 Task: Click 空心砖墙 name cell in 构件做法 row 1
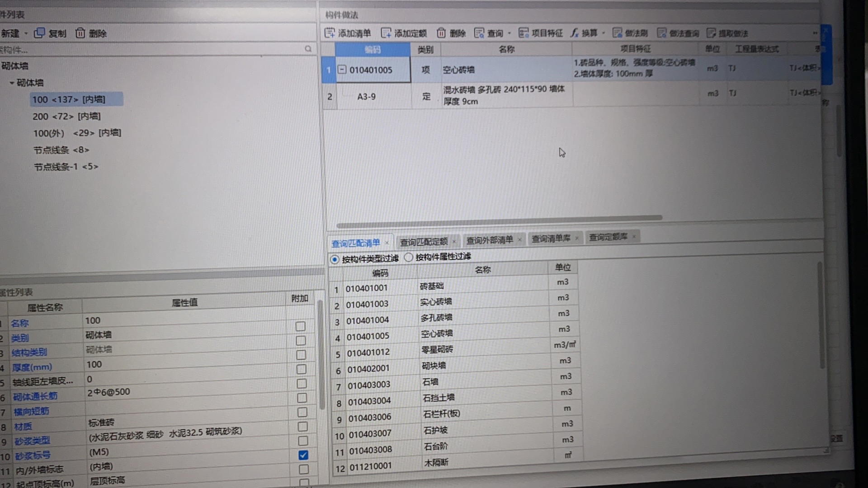(x=506, y=70)
